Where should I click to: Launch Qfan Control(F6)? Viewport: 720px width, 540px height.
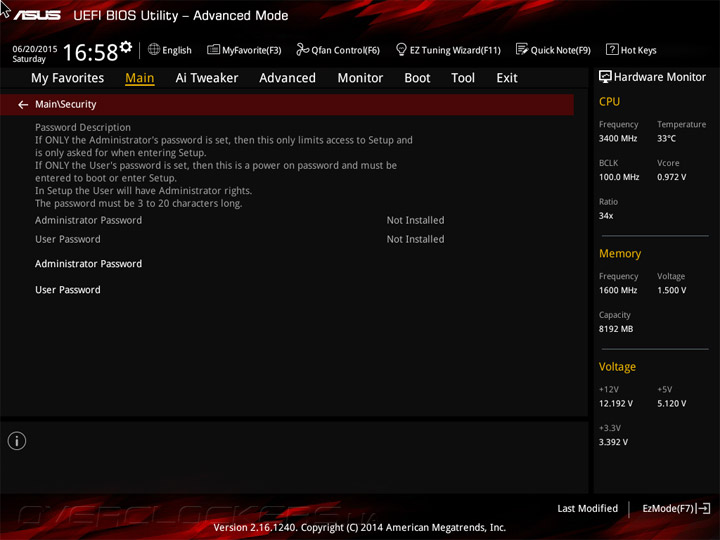(345, 50)
